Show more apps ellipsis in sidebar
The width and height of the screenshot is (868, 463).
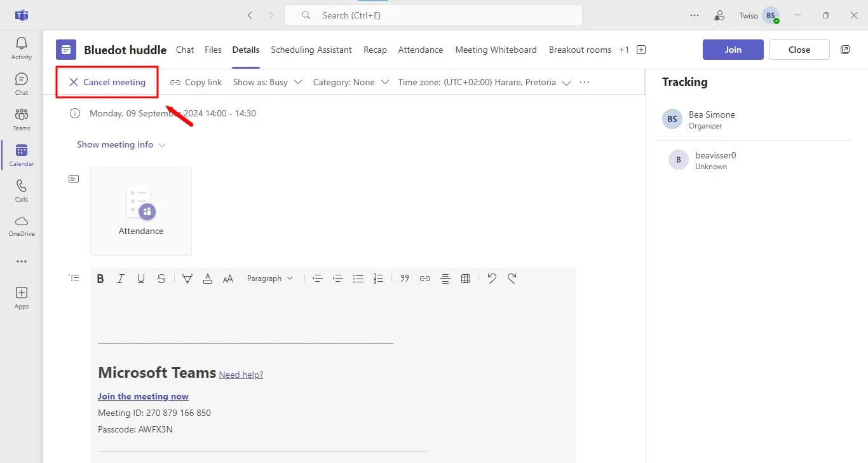click(22, 261)
